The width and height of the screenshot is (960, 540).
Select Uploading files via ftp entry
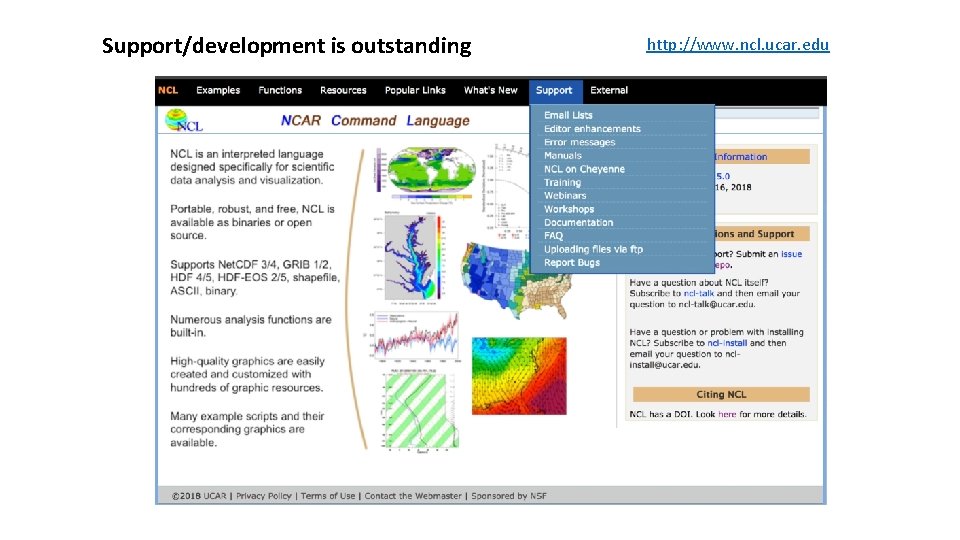tap(593, 249)
